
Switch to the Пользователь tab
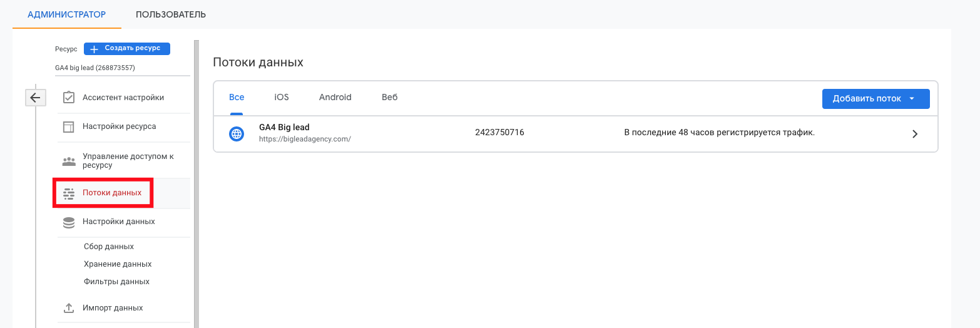(171, 14)
